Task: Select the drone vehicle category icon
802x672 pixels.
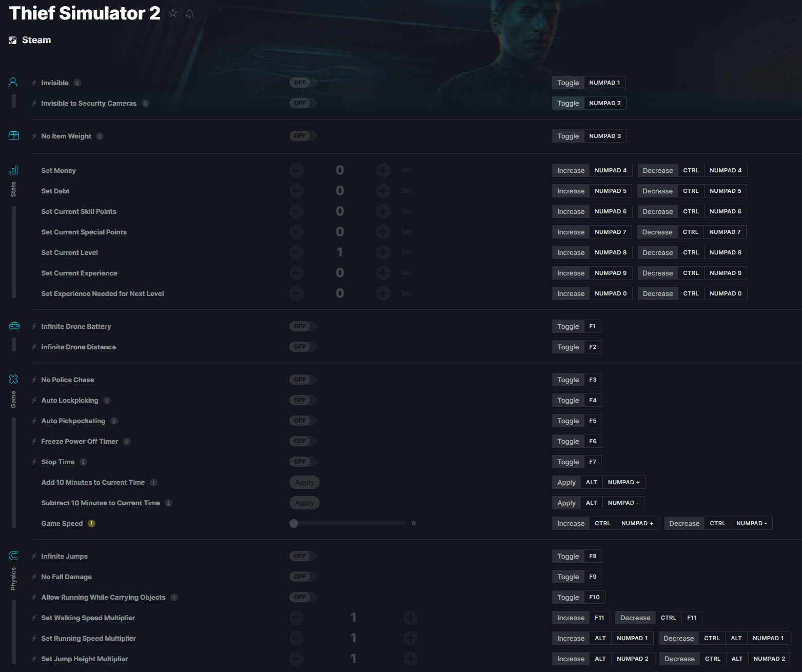Action: coord(14,326)
